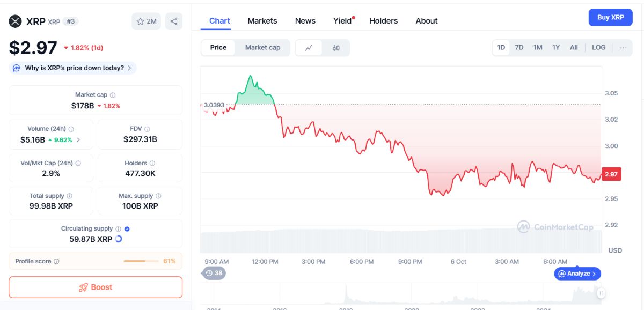644x310 pixels.
Task: Select 1Y time range
Action: pos(556,48)
